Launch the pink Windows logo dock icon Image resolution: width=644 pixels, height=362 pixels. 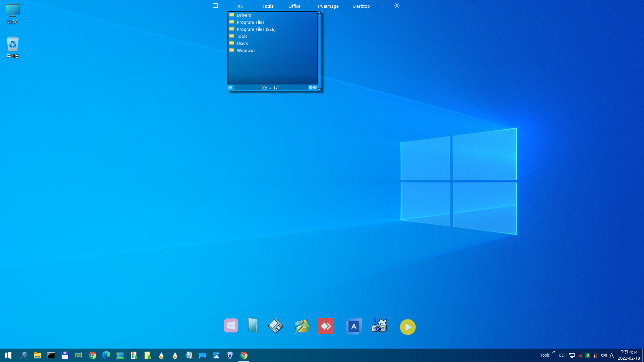231,325
